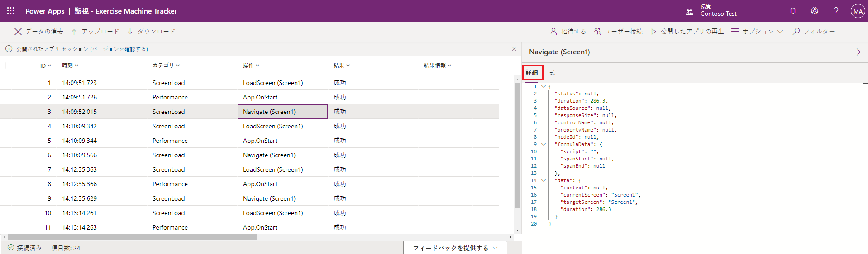This screenshot has height=254, width=868.
Task: Collapse the formulaData node at line 9
Action: click(544, 144)
